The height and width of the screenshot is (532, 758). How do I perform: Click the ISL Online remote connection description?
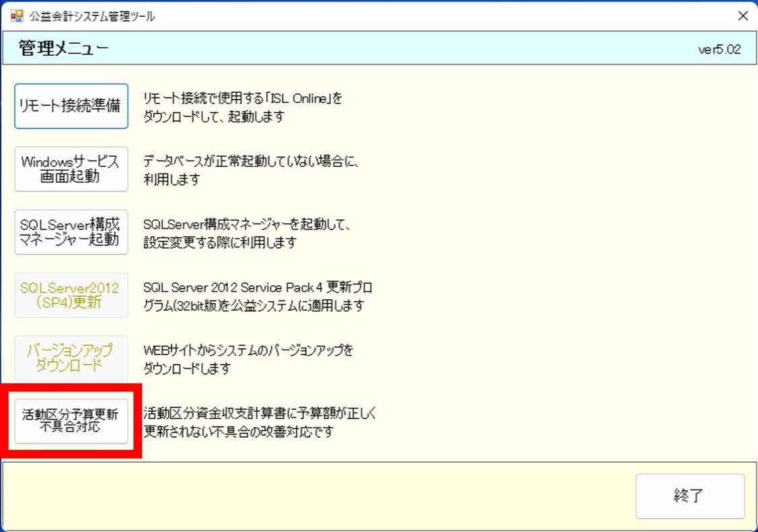tap(242, 107)
